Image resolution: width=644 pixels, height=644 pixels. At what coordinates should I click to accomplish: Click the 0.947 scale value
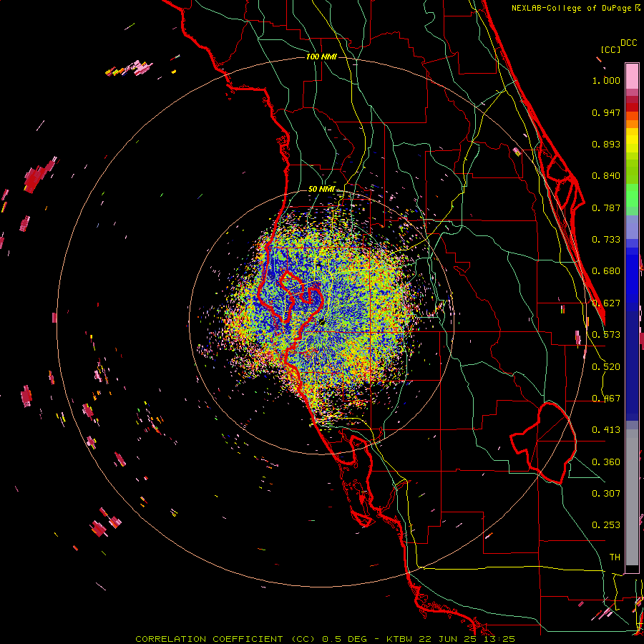click(x=606, y=112)
